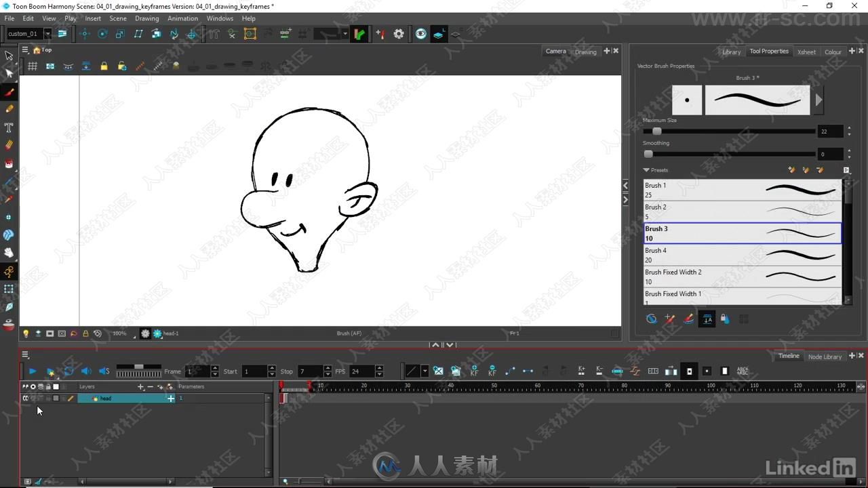Toggle the lock icon below the Camera view

(x=85, y=333)
